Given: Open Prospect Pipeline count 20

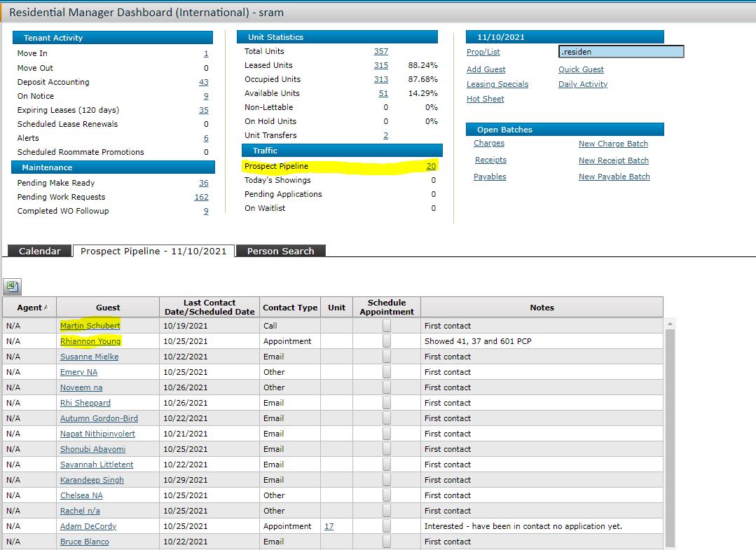Looking at the screenshot, I should pyautogui.click(x=431, y=166).
